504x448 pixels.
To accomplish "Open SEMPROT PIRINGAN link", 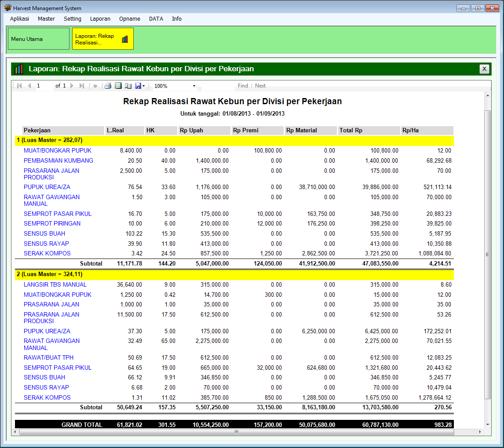I will tap(52, 223).
